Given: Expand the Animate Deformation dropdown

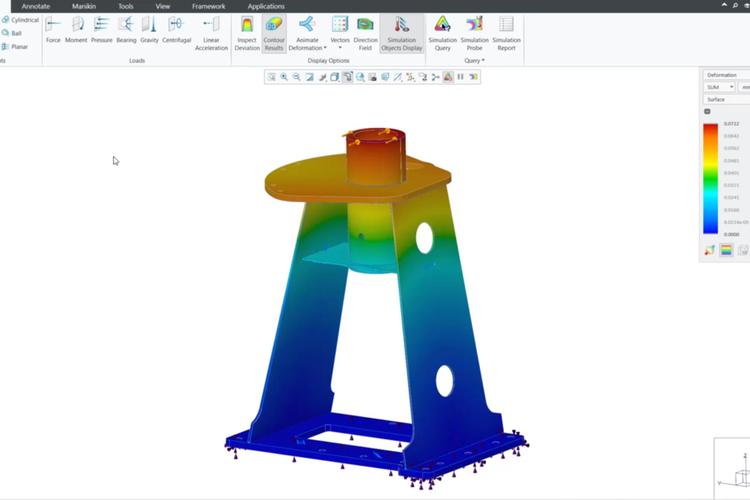Looking at the screenshot, I should tap(306, 49).
